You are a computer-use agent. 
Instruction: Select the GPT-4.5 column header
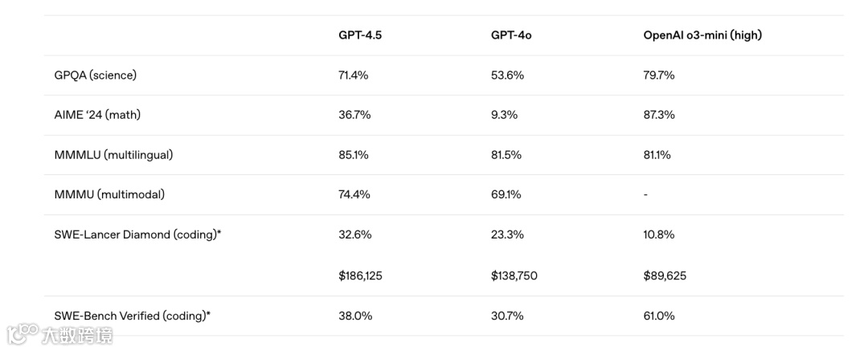click(x=360, y=35)
